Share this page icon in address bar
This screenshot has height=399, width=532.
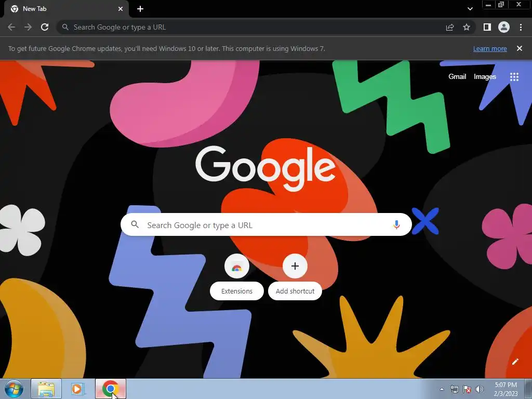click(450, 27)
